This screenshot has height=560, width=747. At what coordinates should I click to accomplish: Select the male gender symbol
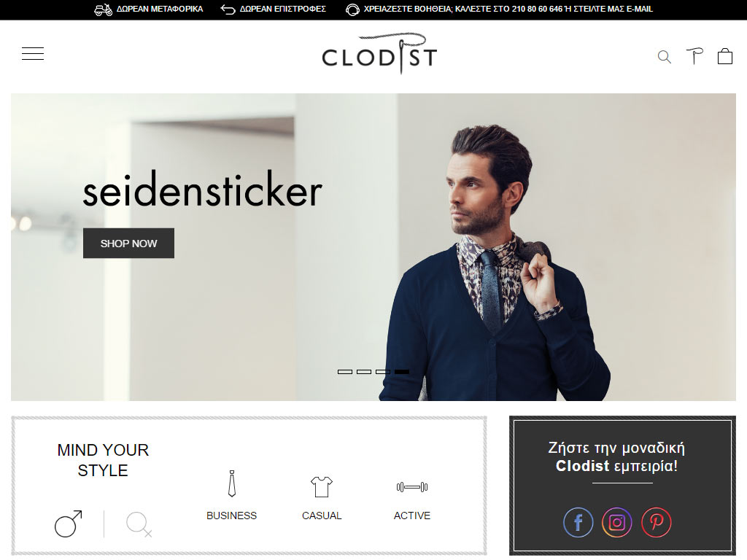pos(68,524)
